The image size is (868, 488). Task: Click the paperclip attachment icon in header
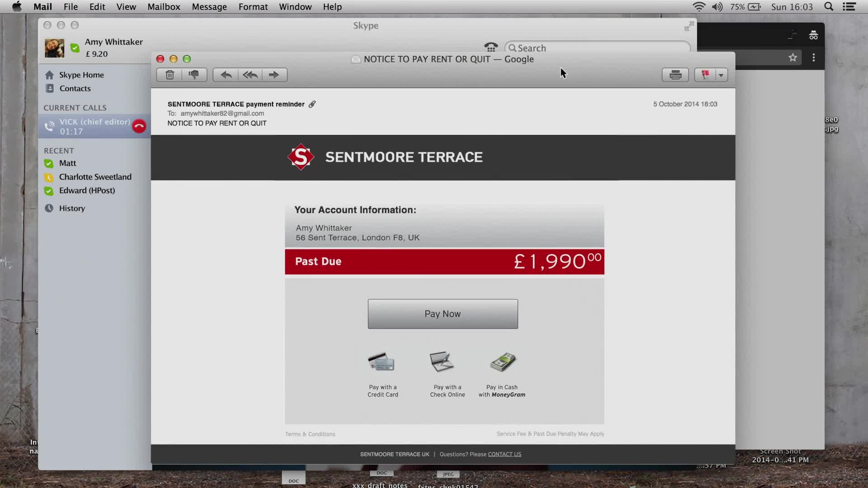[x=312, y=104]
